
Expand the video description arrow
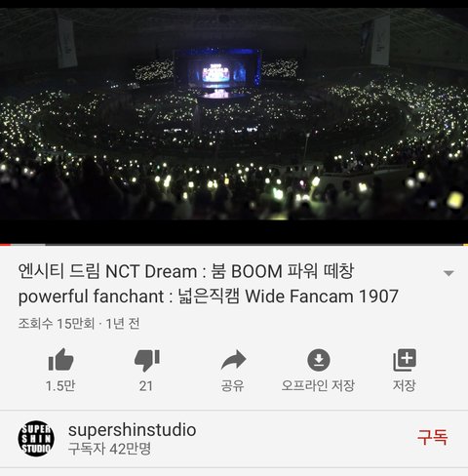point(448,273)
